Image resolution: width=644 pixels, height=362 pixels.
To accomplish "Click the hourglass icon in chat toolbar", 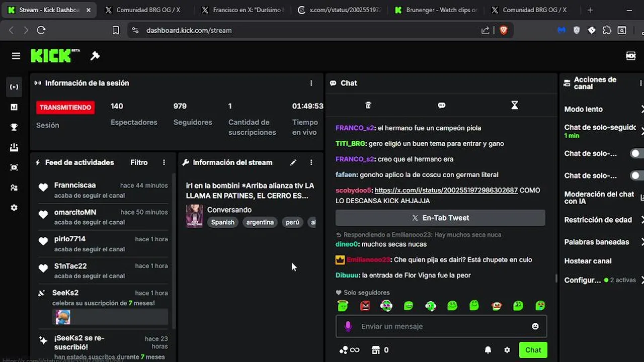I will pos(514,105).
